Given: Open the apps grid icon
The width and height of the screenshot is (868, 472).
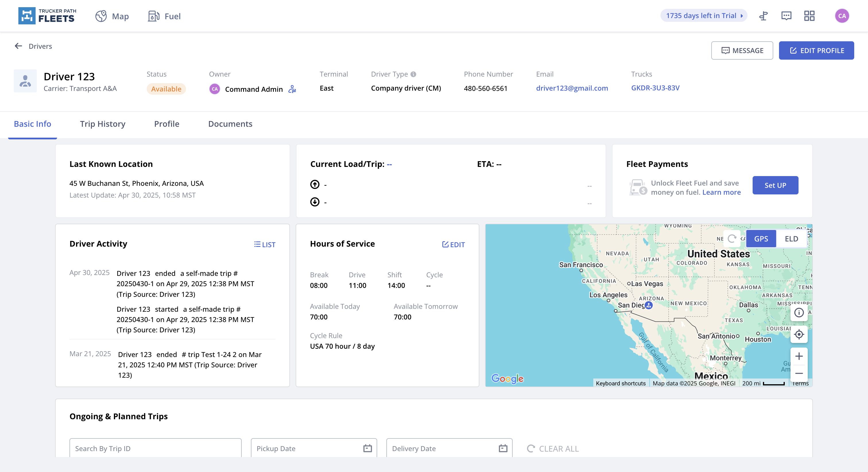Looking at the screenshot, I should click(809, 16).
